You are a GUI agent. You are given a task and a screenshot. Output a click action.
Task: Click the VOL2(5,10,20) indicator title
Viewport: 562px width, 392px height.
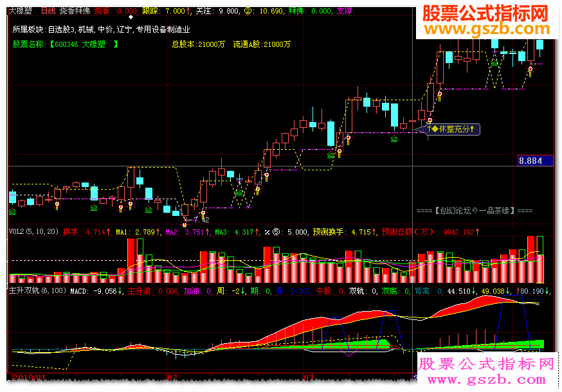pos(33,231)
